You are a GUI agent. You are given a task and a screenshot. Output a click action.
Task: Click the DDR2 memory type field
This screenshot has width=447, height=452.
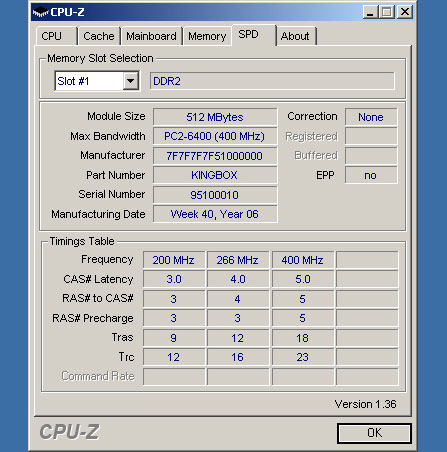coord(272,81)
